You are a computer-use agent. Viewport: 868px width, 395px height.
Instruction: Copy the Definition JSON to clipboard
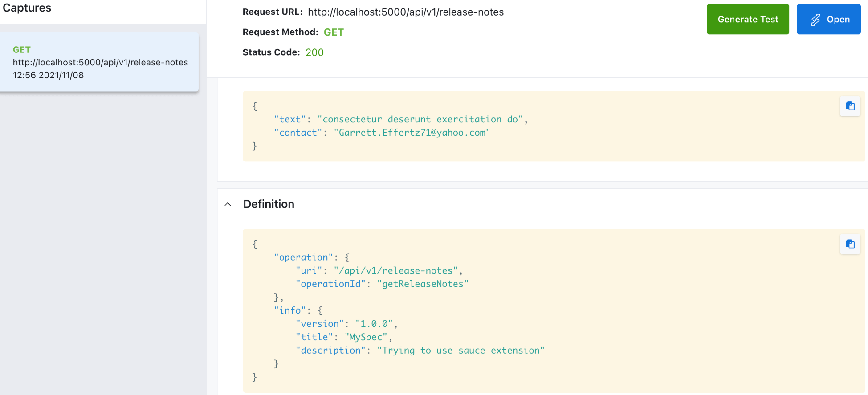(850, 244)
